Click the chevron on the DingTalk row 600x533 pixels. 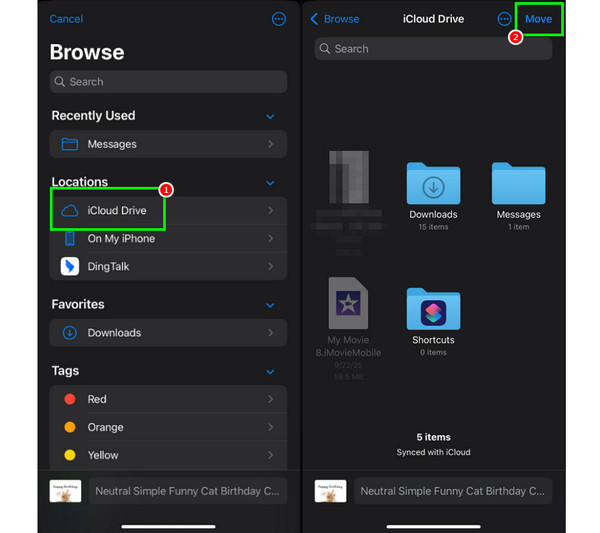(271, 266)
